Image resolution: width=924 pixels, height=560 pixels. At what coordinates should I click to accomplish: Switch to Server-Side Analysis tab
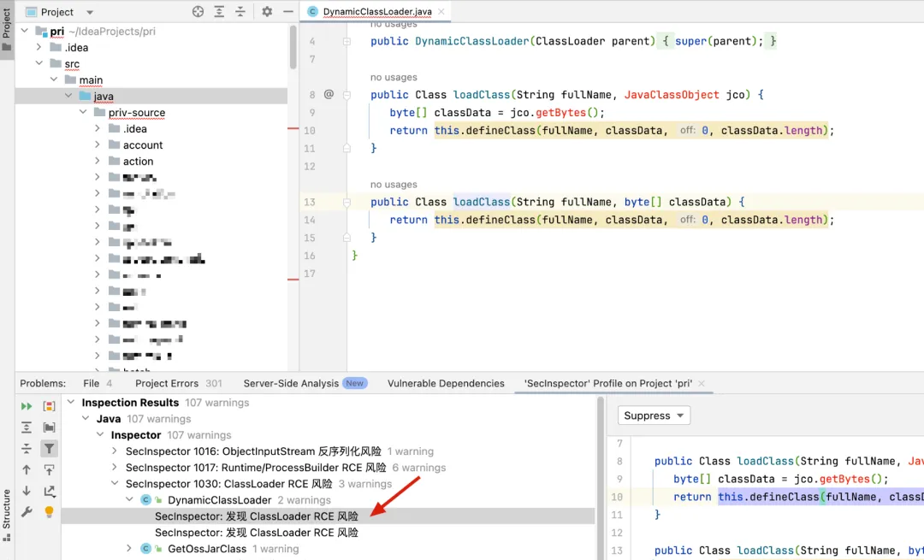(x=305, y=383)
